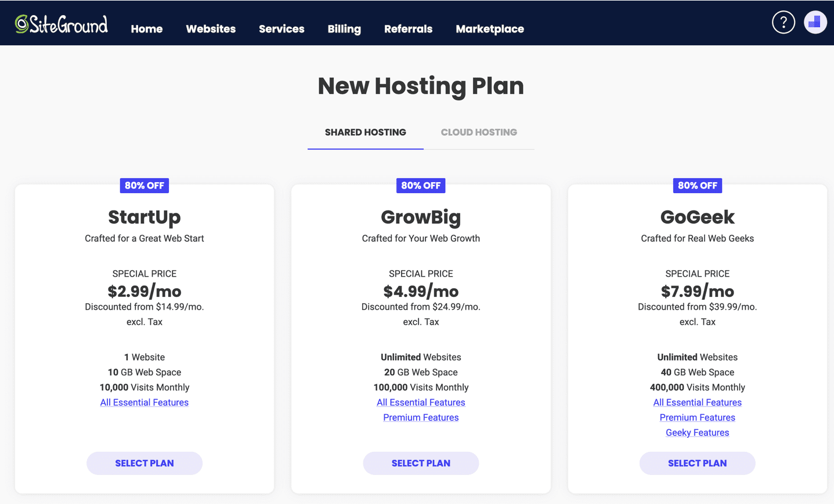Viewport: 834px width, 504px height.
Task: Switch to the Shared Hosting tab
Action: [x=366, y=132]
